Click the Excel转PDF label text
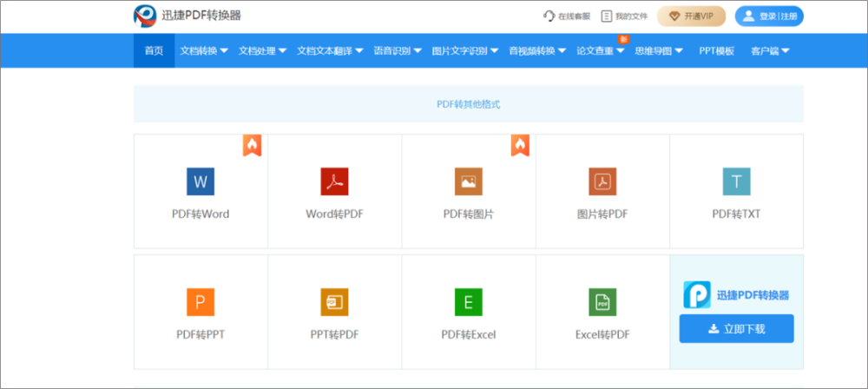 pyautogui.click(x=602, y=334)
